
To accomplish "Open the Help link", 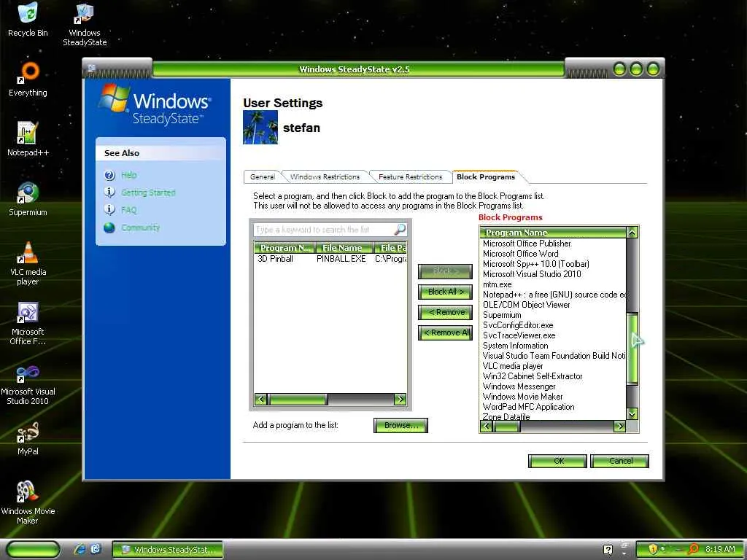I will [129, 175].
